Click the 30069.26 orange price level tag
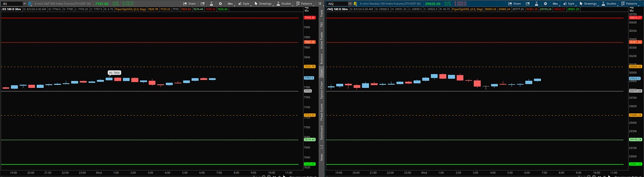 (636, 67)
